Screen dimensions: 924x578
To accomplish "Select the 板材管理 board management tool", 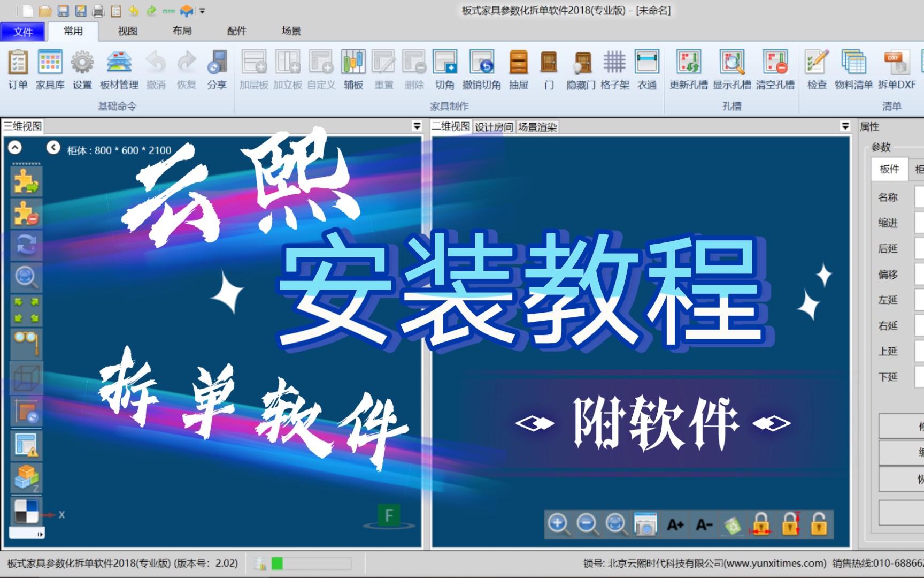I will pyautogui.click(x=119, y=70).
